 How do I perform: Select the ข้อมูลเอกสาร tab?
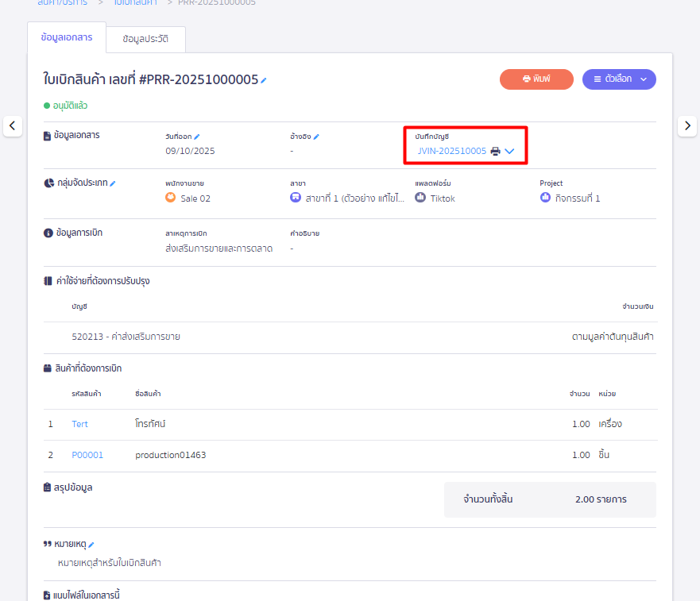coord(66,37)
